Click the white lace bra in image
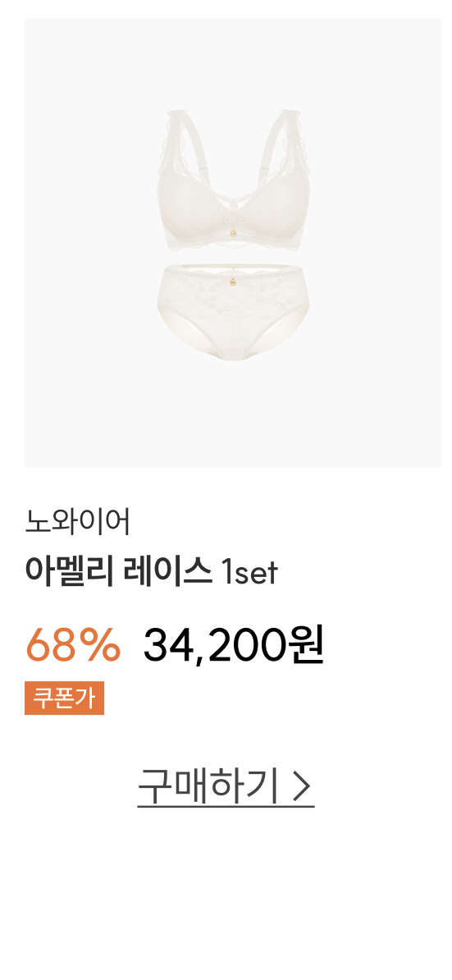This screenshot has height=980, width=452. pos(233,181)
